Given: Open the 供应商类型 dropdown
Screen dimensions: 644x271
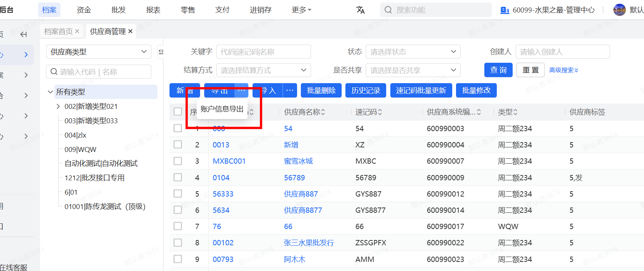Looking at the screenshot, I should (x=99, y=52).
